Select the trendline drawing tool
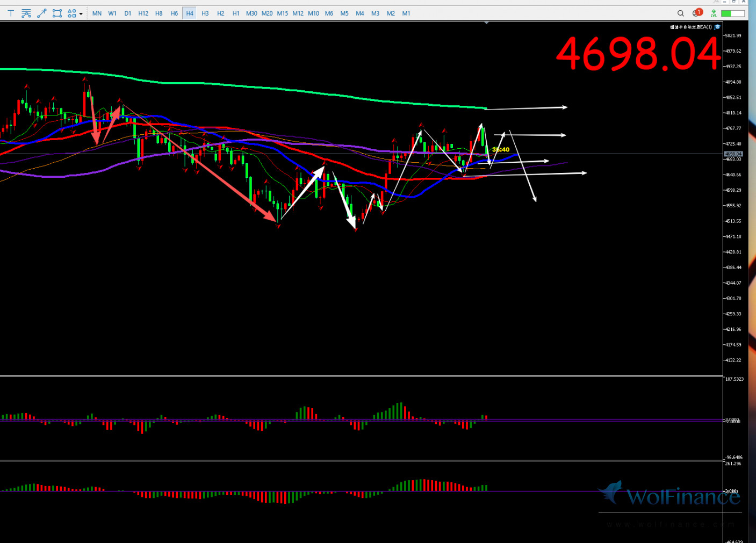This screenshot has width=756, height=543. 42,13
